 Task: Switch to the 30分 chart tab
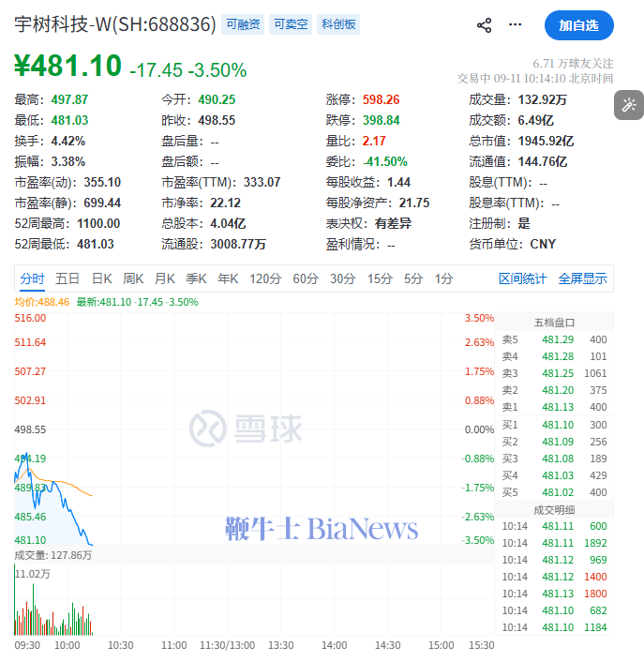343,278
